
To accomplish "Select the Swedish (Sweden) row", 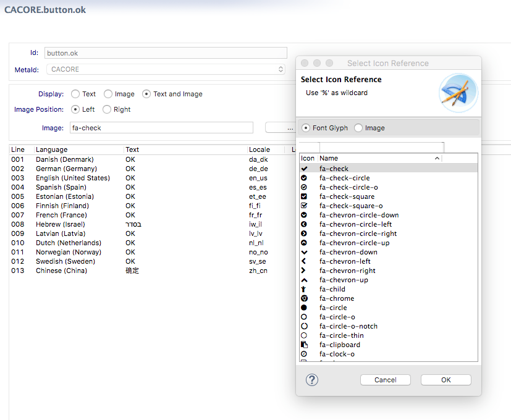I will (152, 261).
